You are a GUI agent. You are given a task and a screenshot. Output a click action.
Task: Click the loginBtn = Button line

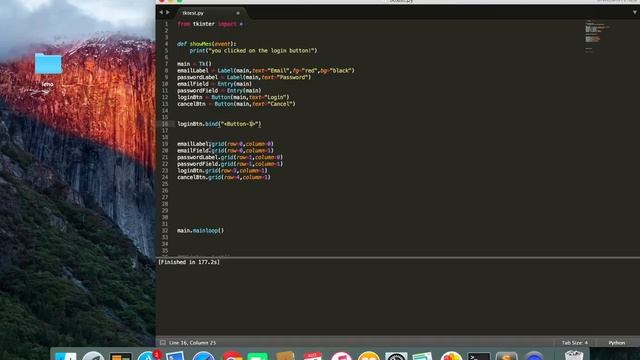[x=233, y=97]
